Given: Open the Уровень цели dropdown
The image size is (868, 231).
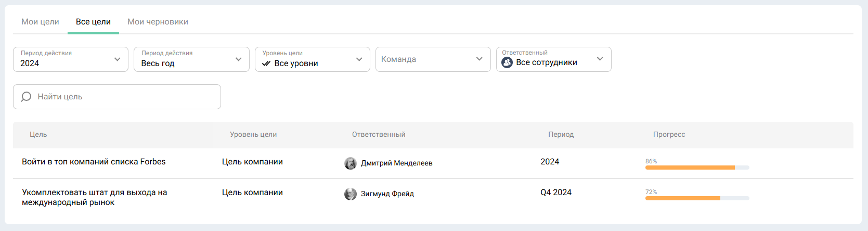Looking at the screenshot, I should [312, 59].
